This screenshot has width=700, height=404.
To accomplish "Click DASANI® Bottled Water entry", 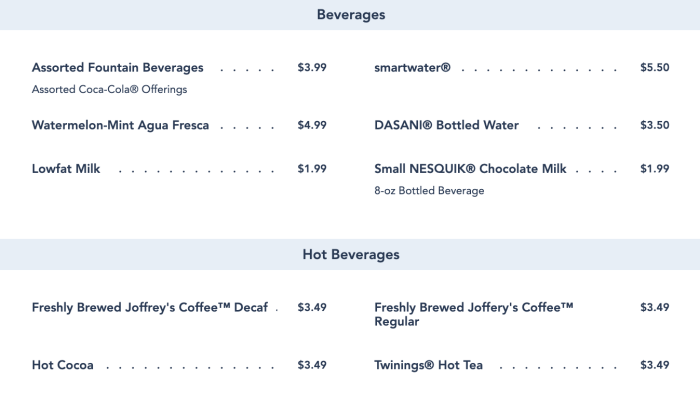I will [x=446, y=125].
